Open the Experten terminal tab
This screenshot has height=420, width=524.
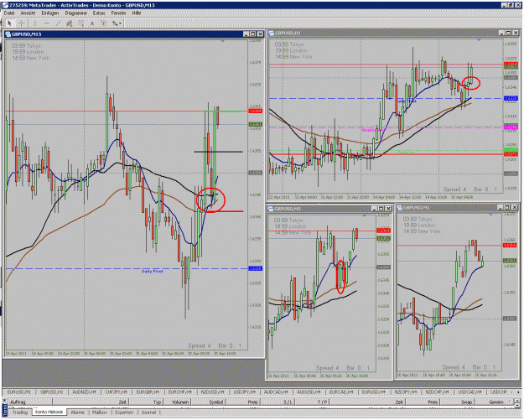[x=124, y=412]
